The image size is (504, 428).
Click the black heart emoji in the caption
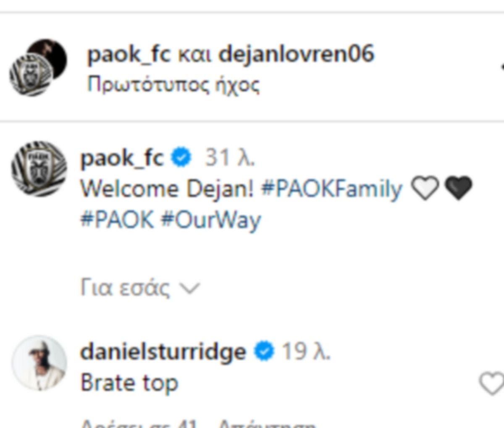(458, 188)
